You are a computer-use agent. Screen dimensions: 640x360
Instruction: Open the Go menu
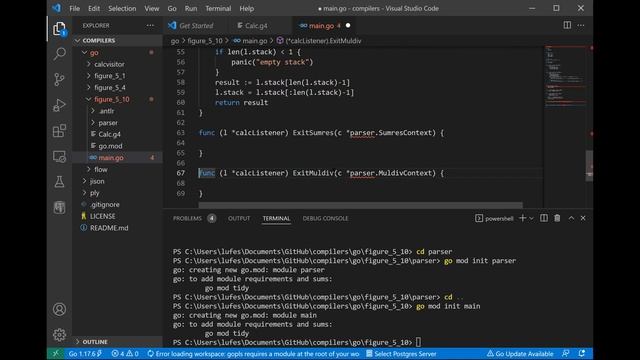pyautogui.click(x=172, y=8)
